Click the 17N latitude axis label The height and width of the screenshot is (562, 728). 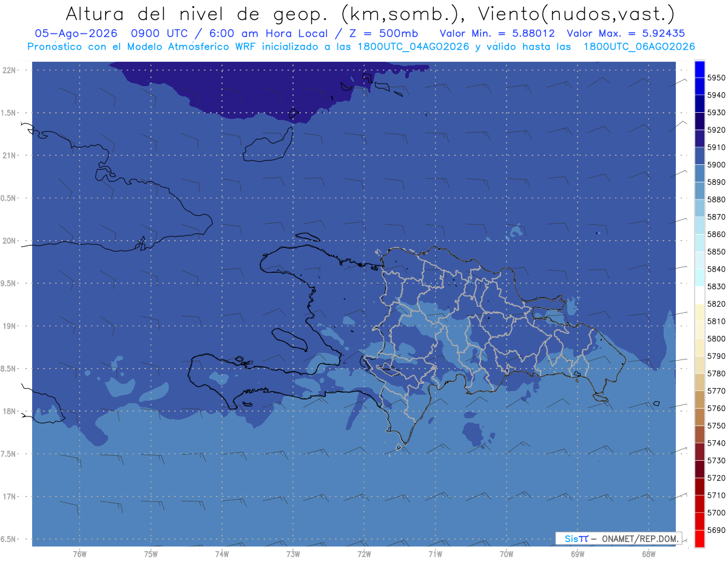click(10, 497)
